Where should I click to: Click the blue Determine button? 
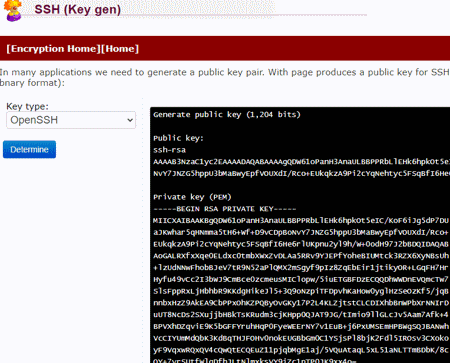(29, 149)
